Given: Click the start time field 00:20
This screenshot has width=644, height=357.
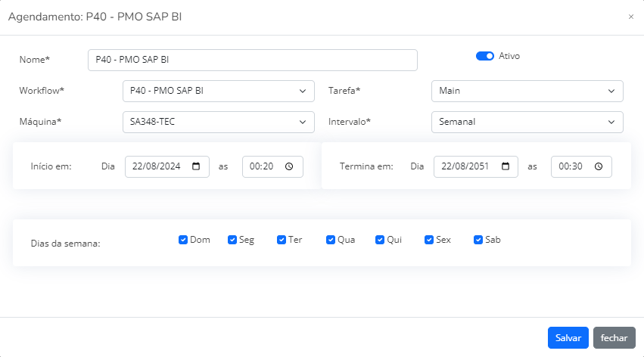Looking at the screenshot, I should pos(272,166).
